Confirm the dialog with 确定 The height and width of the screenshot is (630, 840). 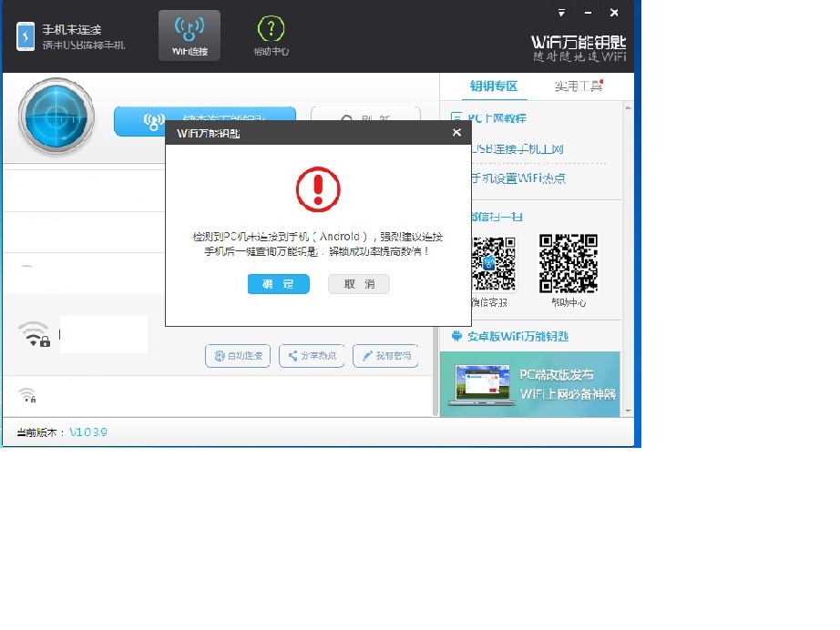click(x=279, y=284)
